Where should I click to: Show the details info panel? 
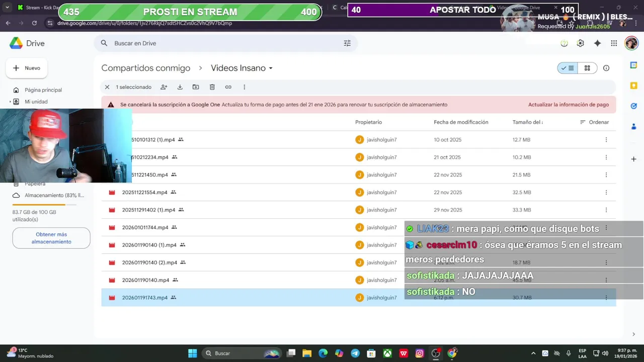pyautogui.click(x=606, y=68)
